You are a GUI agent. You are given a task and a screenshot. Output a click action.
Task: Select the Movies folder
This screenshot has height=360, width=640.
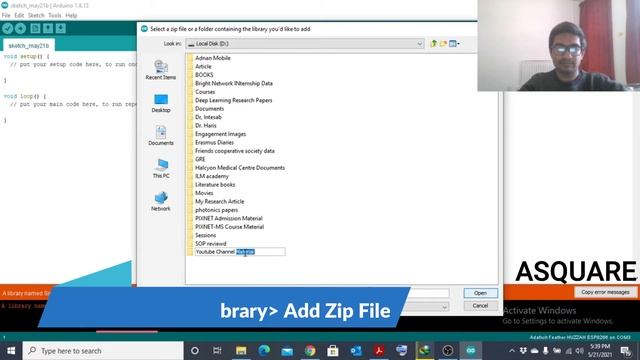coord(204,193)
